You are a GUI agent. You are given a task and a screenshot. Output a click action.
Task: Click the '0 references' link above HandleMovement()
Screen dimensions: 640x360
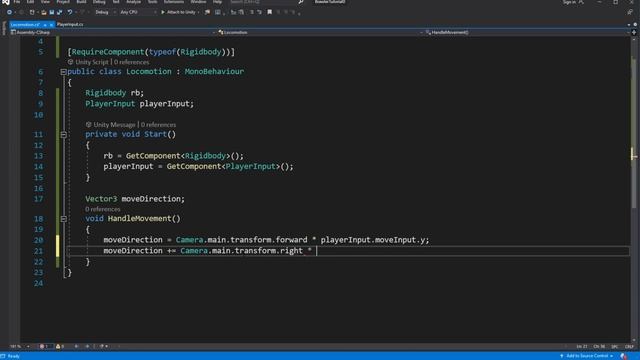(102, 209)
